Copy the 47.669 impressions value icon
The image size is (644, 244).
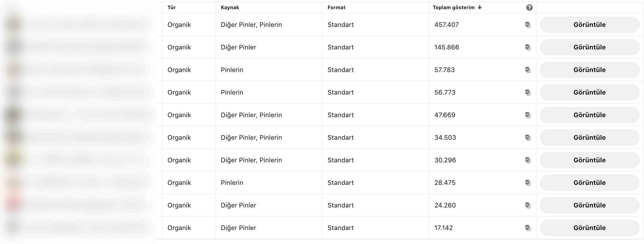tap(528, 115)
